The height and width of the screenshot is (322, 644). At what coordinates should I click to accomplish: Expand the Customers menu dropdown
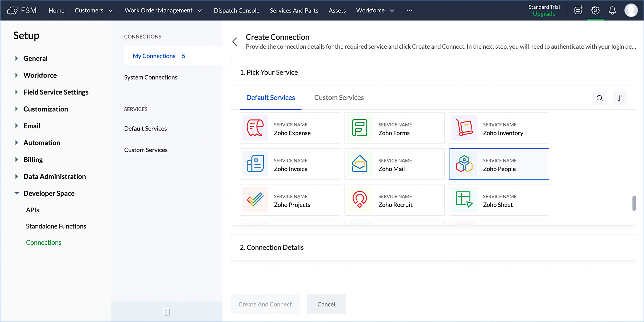pyautogui.click(x=93, y=10)
